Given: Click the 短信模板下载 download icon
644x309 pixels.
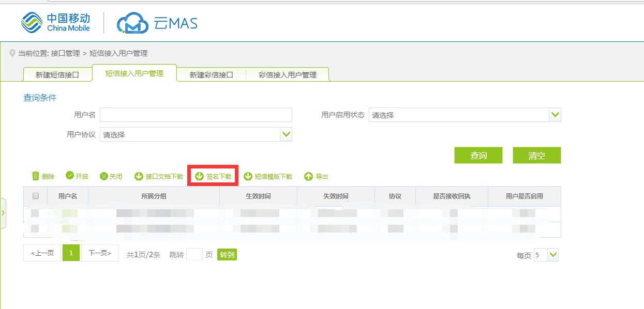Looking at the screenshot, I should (248, 177).
